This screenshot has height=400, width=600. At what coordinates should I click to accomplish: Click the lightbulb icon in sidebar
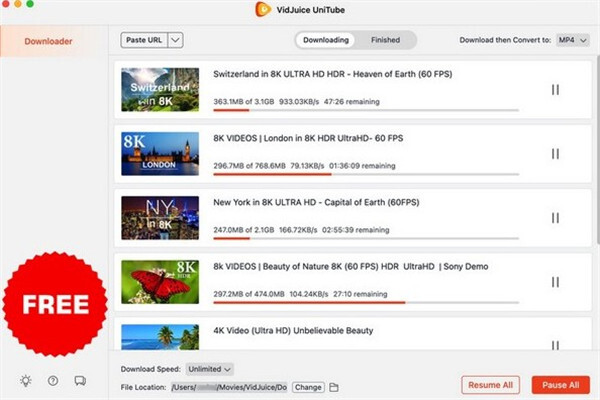pos(26,380)
